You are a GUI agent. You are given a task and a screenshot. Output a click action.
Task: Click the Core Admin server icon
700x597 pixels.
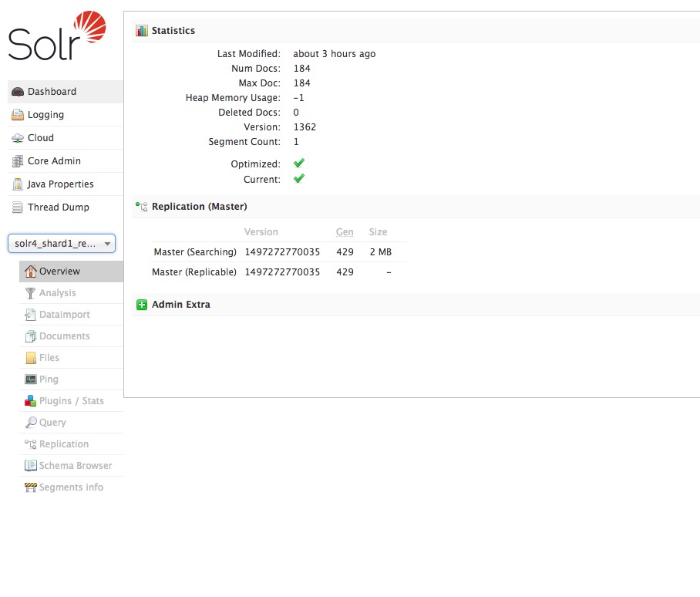[18, 161]
